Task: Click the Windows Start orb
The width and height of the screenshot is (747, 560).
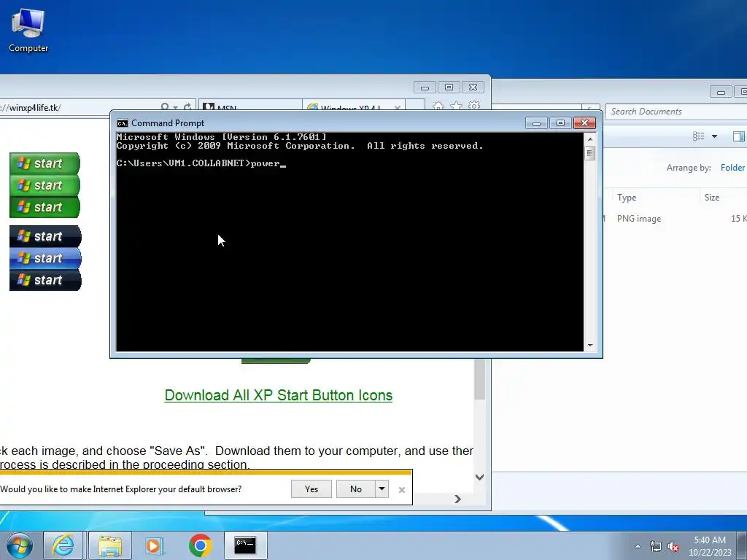Action: [x=20, y=545]
